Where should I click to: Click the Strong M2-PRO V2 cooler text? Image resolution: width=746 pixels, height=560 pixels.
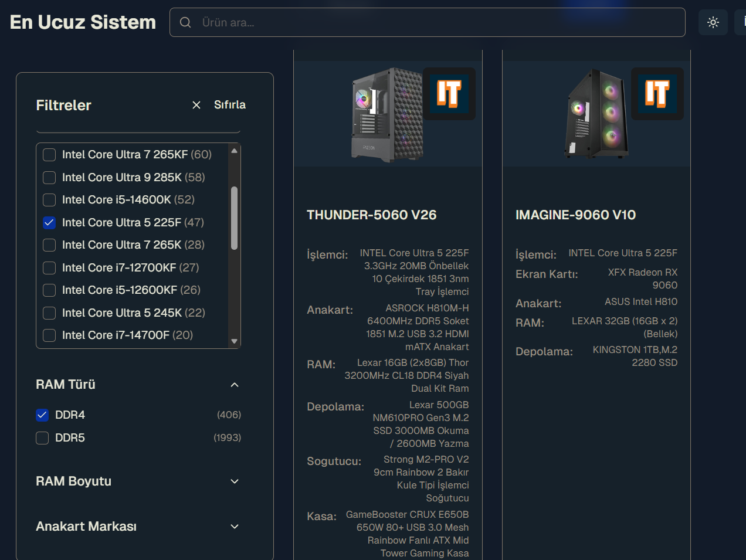pyautogui.click(x=421, y=479)
